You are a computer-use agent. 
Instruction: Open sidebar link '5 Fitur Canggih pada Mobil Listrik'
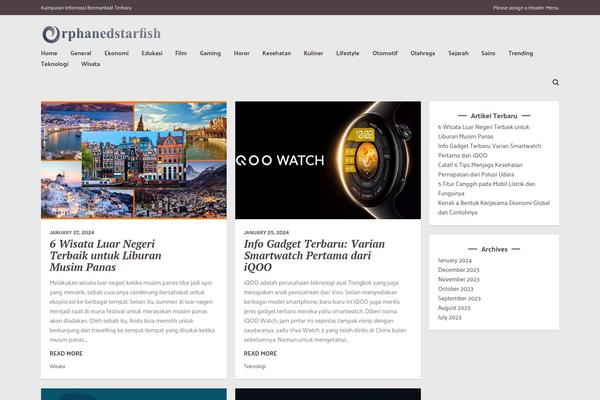tap(486, 189)
